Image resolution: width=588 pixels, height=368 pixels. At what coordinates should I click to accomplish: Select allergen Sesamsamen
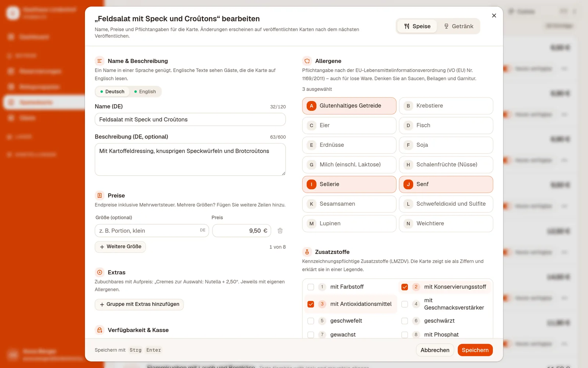click(x=349, y=204)
